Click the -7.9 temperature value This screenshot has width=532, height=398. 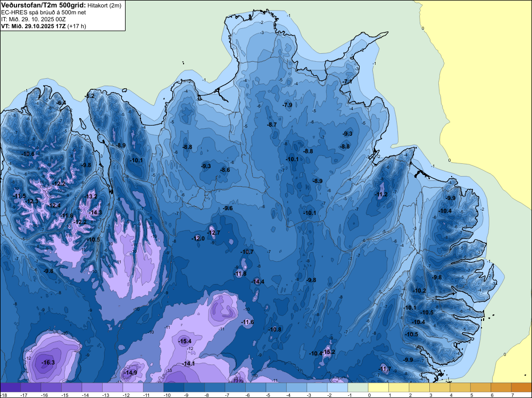coord(287,105)
